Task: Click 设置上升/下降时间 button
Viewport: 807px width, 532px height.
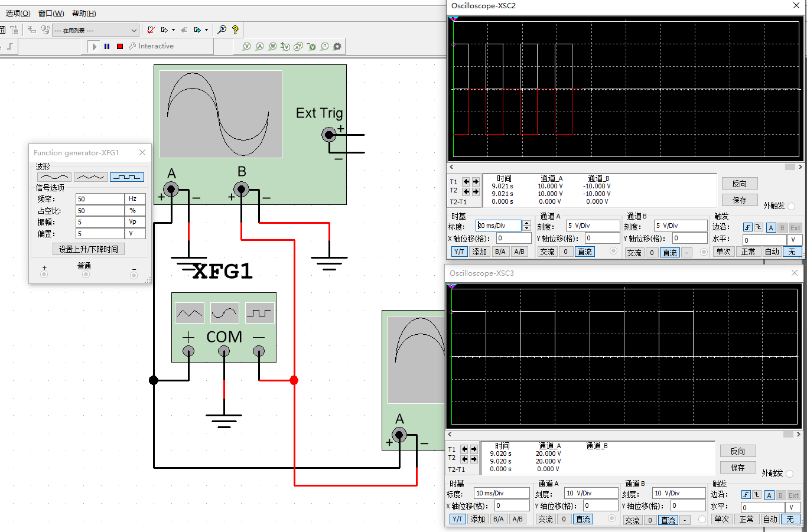Action: pos(89,249)
